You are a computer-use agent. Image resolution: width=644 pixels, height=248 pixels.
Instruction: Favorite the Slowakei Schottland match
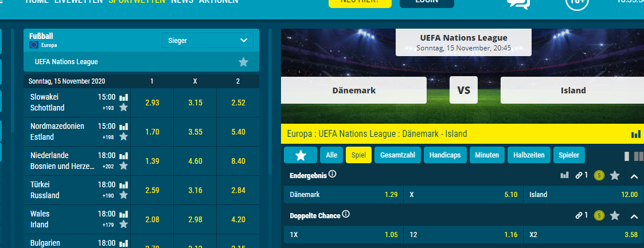124,108
